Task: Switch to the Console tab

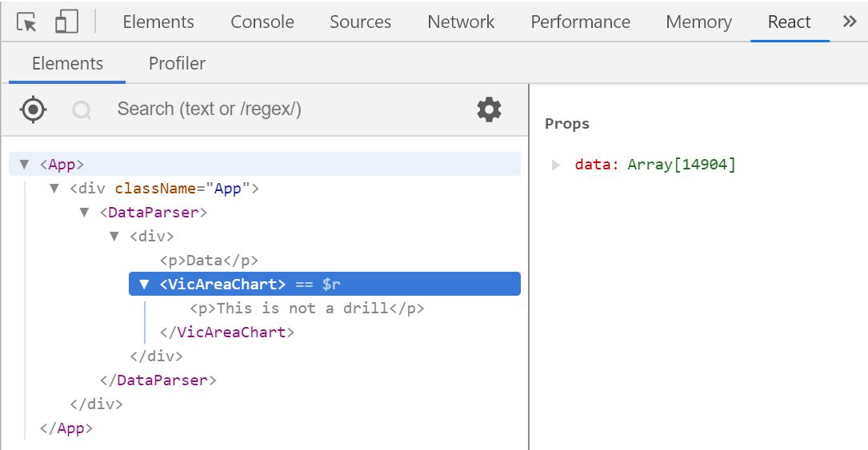Action: click(x=262, y=22)
